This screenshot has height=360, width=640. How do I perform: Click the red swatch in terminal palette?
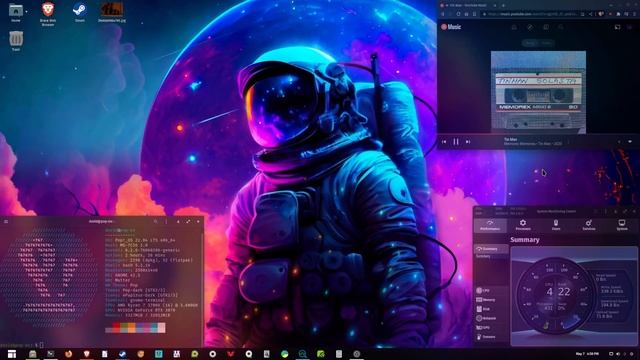[116, 328]
